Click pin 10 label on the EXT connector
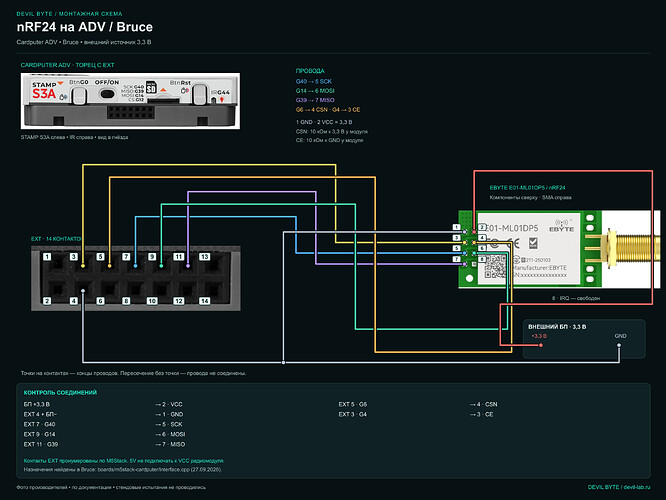666x500 pixels. [x=152, y=301]
